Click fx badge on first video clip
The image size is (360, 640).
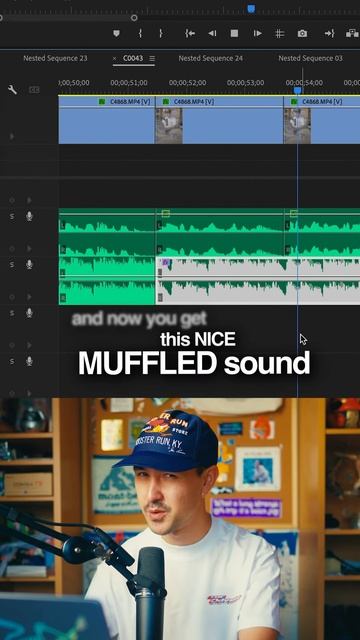click(x=102, y=102)
